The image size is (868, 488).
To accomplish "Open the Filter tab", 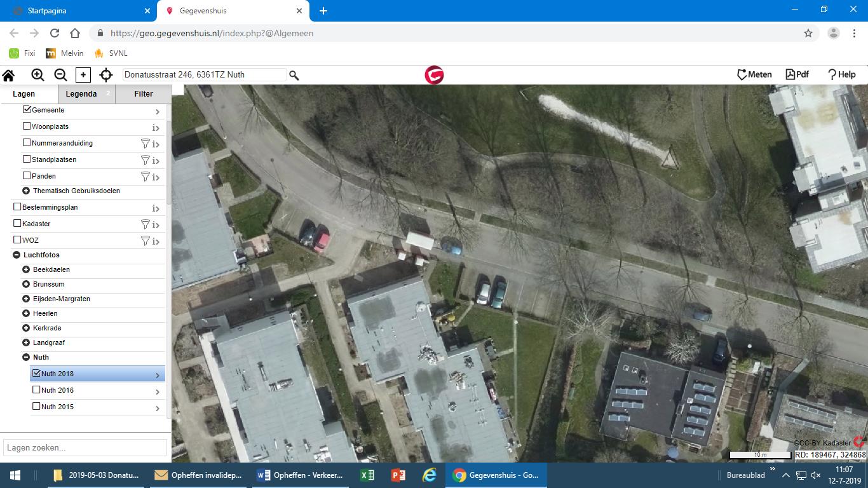I will [x=144, y=94].
